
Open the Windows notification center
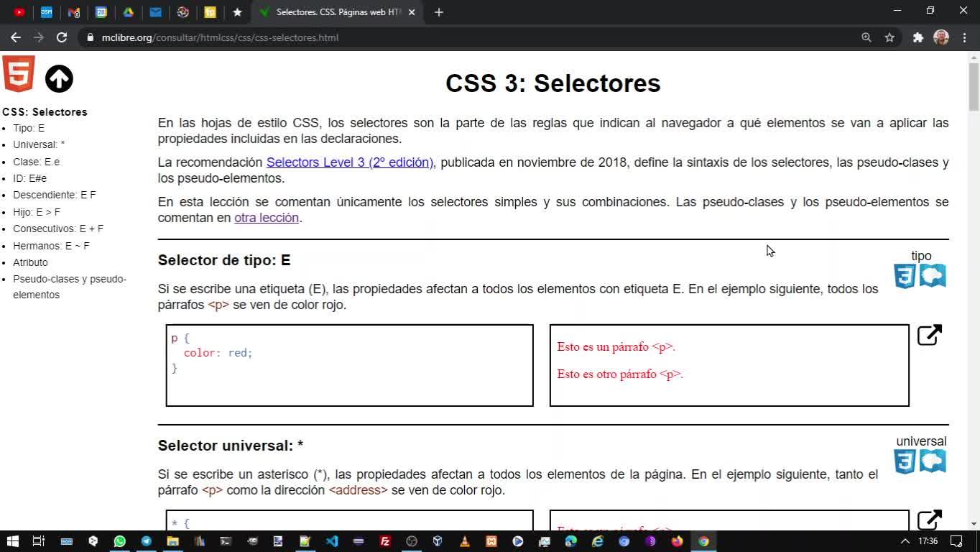click(956, 541)
